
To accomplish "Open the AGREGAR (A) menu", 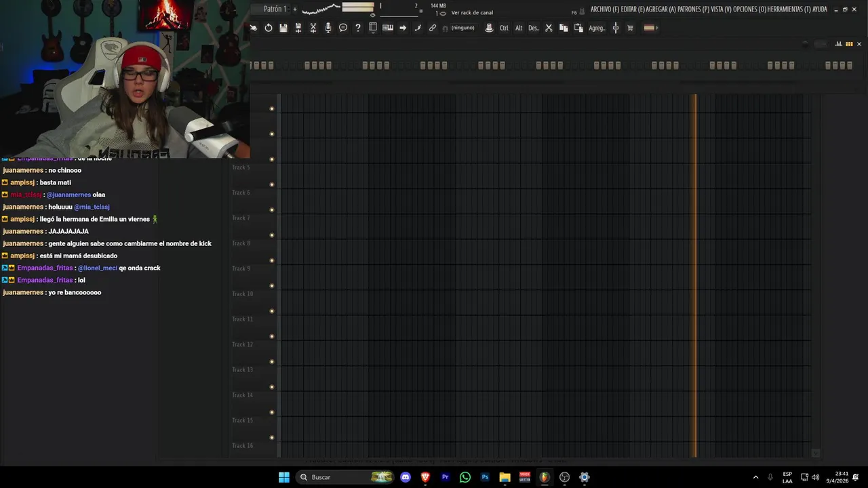I will (x=661, y=9).
